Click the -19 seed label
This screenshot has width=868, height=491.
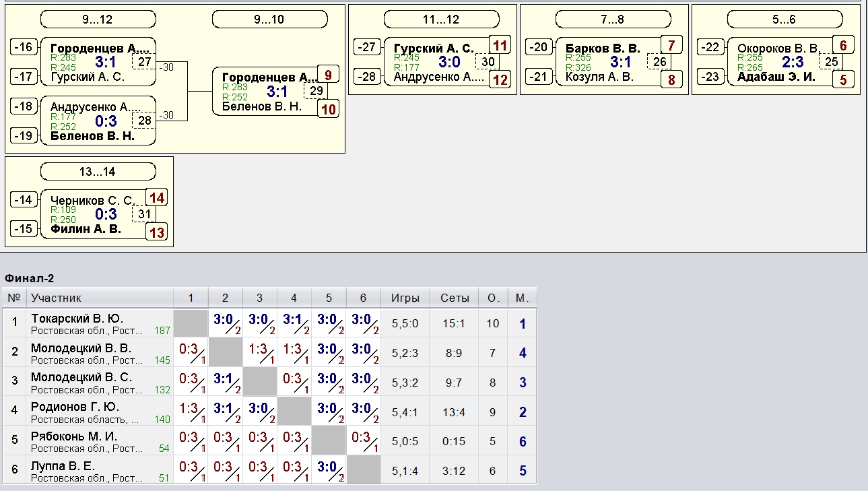click(23, 136)
